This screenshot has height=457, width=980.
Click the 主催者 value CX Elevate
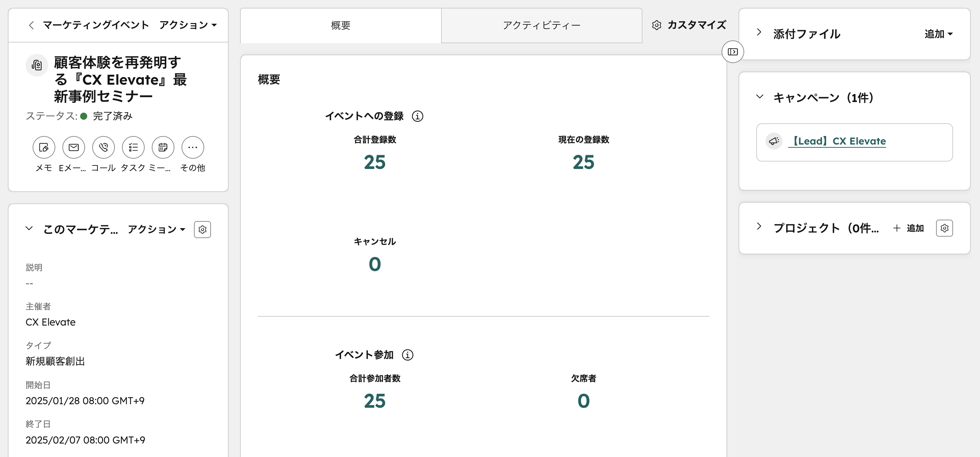[51, 322]
